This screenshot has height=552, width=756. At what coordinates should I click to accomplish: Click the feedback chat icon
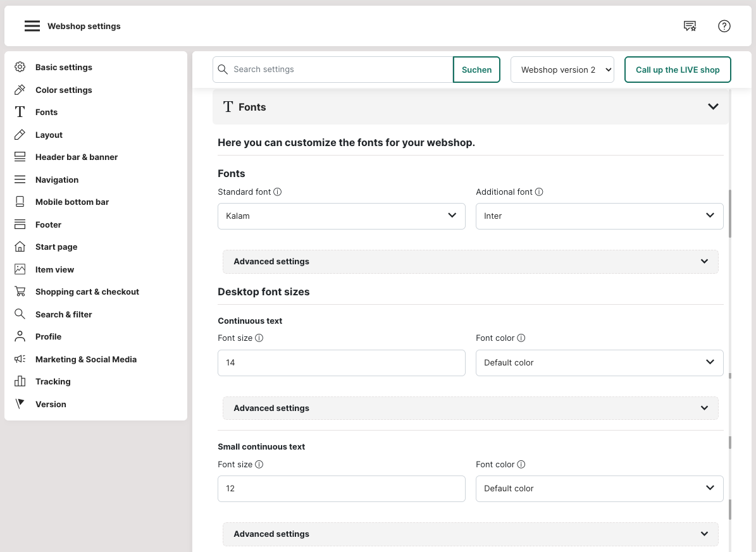(690, 26)
